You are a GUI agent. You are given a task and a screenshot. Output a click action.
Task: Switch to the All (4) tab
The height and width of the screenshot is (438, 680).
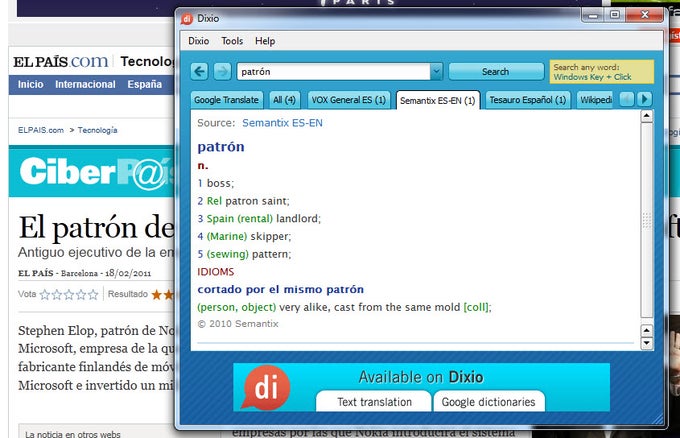click(284, 100)
